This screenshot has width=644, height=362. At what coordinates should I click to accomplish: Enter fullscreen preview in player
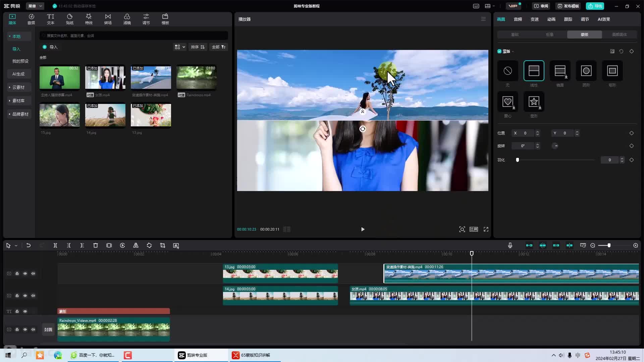486,229
